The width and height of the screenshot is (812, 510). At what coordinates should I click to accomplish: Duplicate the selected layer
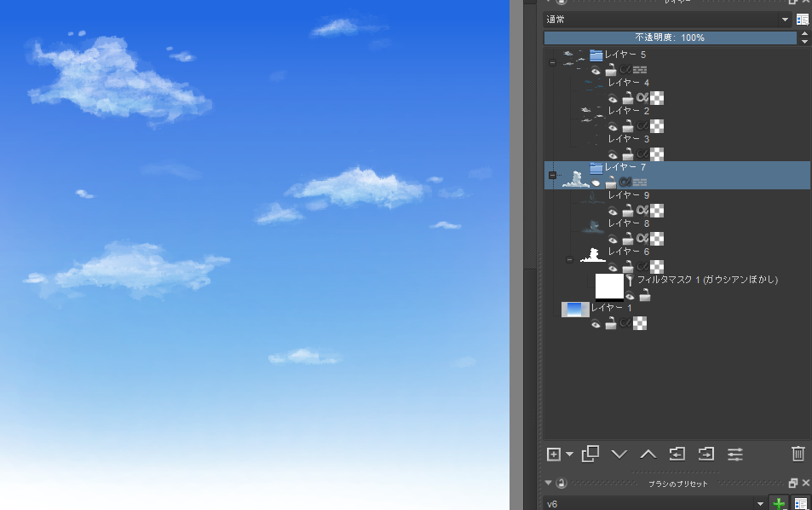[590, 455]
